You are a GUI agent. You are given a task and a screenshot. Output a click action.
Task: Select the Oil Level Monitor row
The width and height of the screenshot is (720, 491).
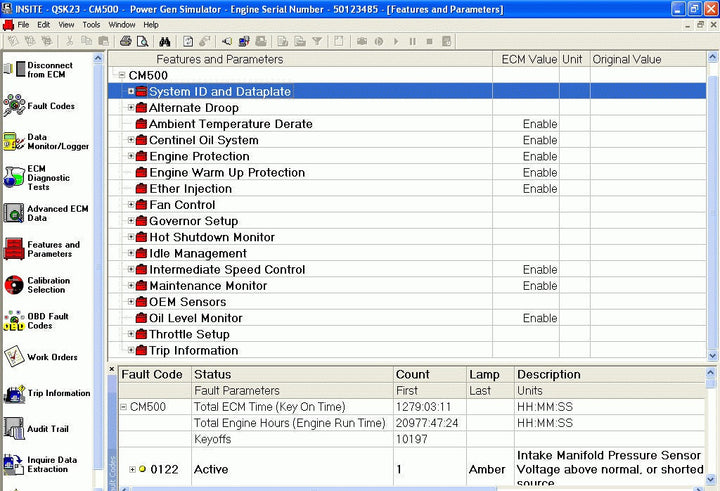pyautogui.click(x=407, y=318)
